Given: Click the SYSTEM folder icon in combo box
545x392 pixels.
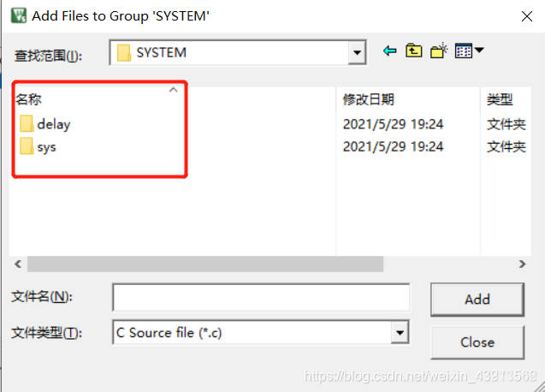Looking at the screenshot, I should click(x=124, y=53).
